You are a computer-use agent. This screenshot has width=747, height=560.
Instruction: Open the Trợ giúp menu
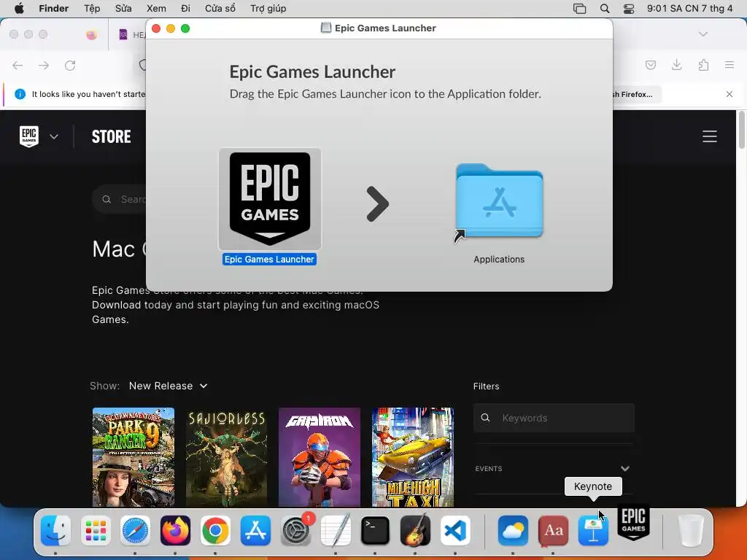[268, 9]
